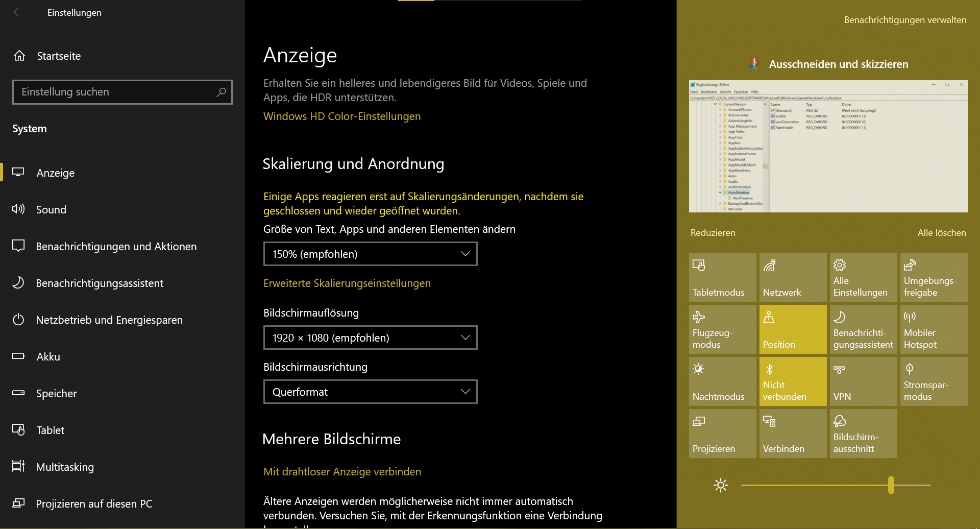Open Benachrichtigungen und Aktionen section
Viewport: 980px width, 529px height.
[x=122, y=246]
